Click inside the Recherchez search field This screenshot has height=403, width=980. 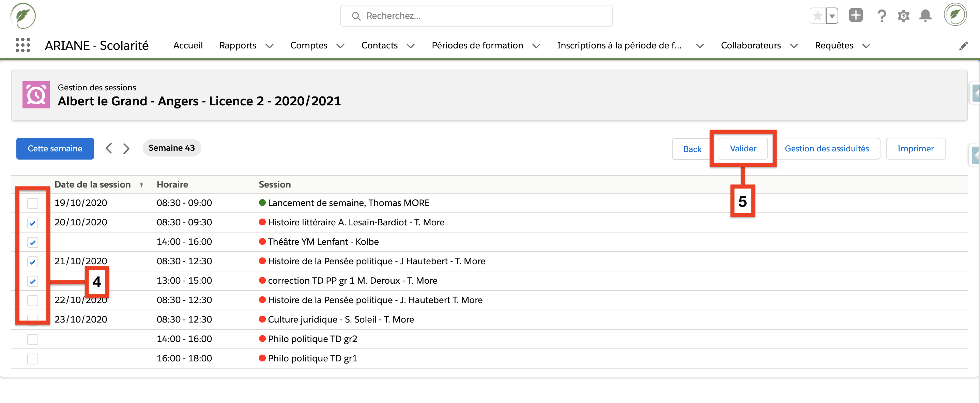pyautogui.click(x=476, y=16)
